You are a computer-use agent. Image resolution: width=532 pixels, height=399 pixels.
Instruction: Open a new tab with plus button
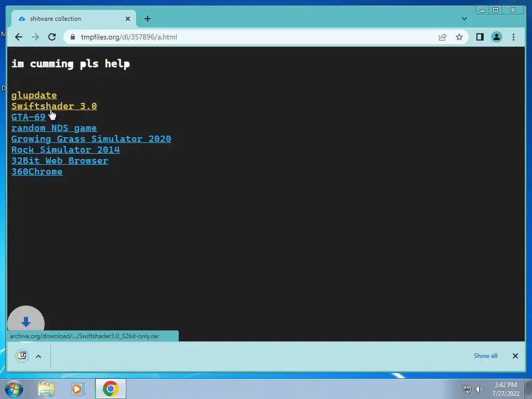(147, 19)
